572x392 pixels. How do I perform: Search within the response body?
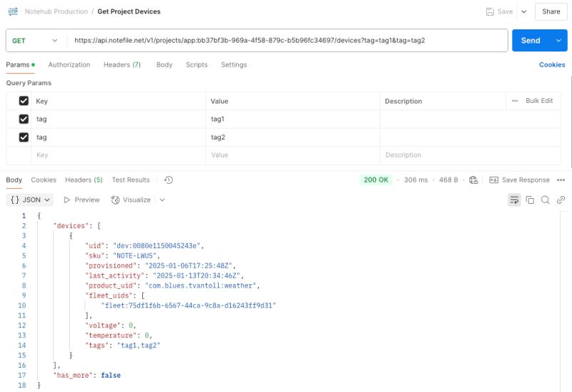(x=546, y=200)
